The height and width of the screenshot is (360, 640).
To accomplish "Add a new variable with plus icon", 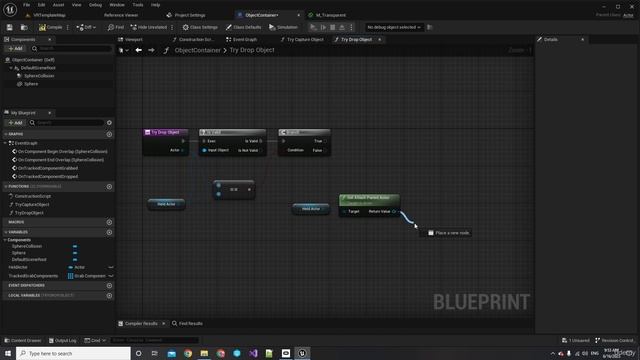I will 109,232.
